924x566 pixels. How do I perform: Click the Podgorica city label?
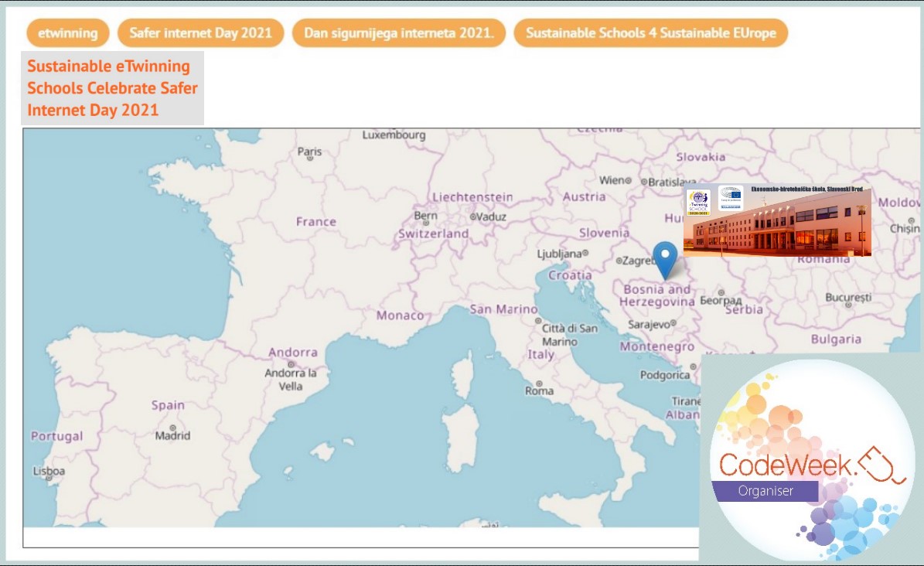click(665, 375)
